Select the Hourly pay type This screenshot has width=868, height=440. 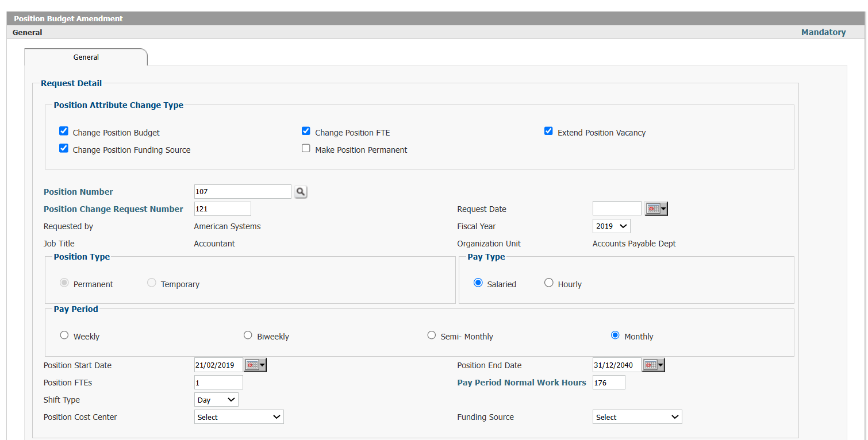548,282
